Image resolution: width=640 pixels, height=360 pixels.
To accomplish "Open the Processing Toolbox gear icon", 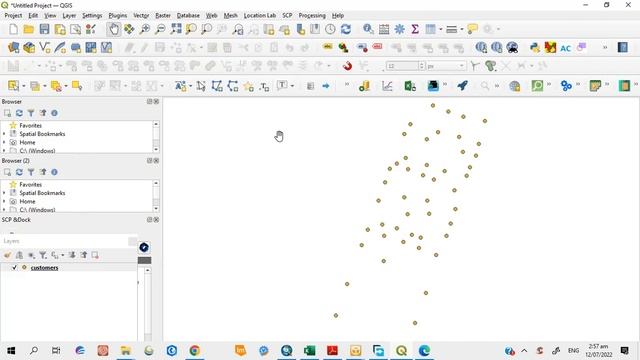I will click(x=400, y=29).
